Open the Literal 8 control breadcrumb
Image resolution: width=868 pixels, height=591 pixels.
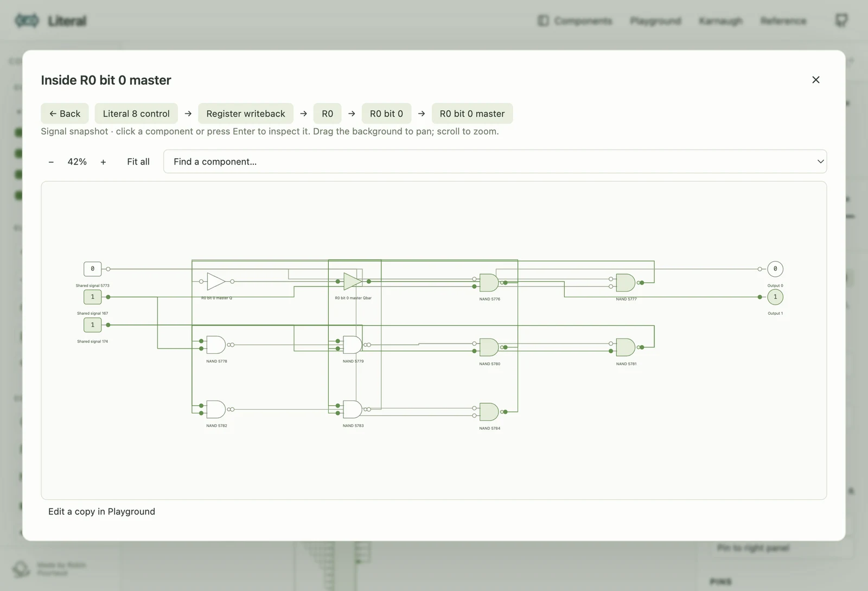tap(136, 113)
